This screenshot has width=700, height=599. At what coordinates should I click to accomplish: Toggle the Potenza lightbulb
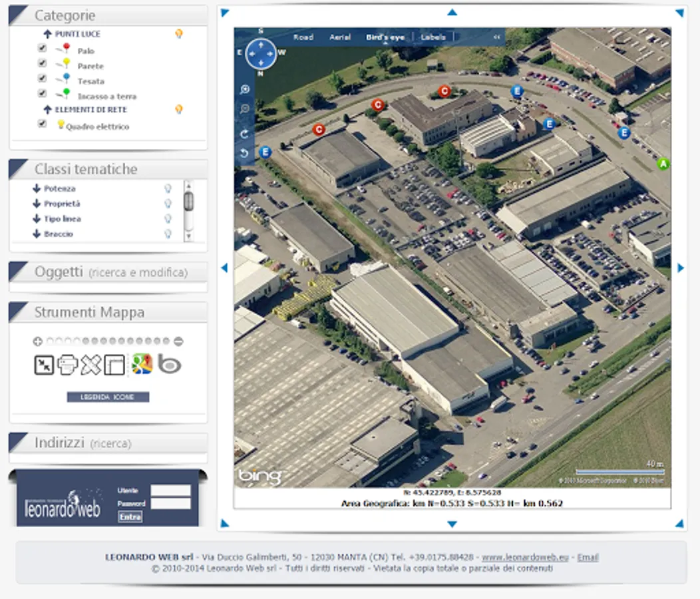click(168, 188)
